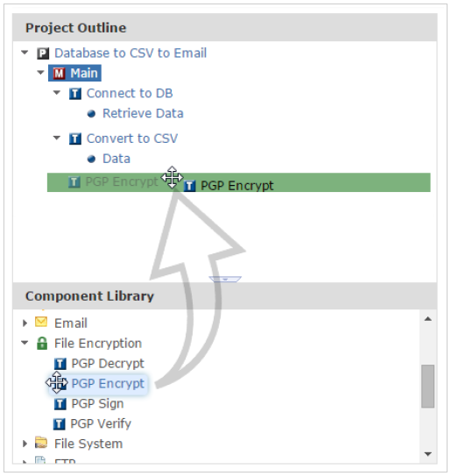
Task: Select the Retrieve Data element
Action: coord(143,114)
